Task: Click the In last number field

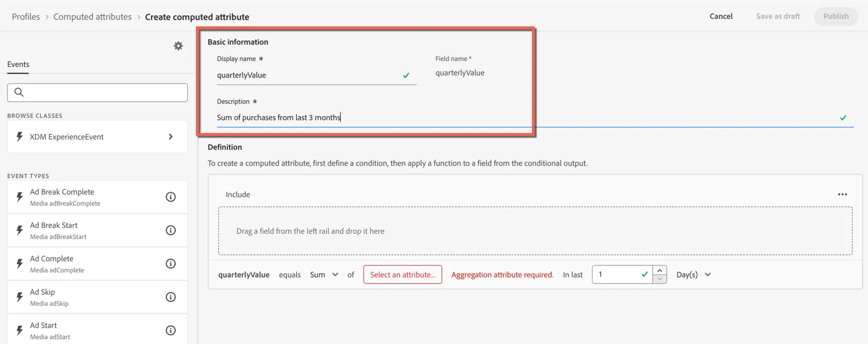Action: pyautogui.click(x=622, y=274)
